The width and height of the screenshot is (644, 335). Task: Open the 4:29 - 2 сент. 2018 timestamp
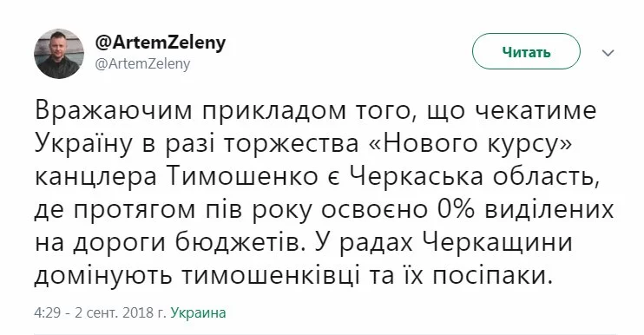click(x=100, y=312)
